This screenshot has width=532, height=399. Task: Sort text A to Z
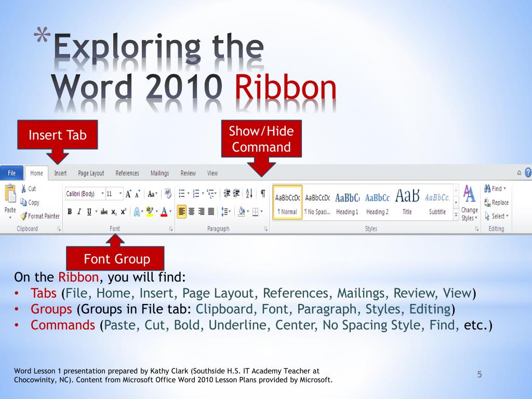(x=249, y=193)
